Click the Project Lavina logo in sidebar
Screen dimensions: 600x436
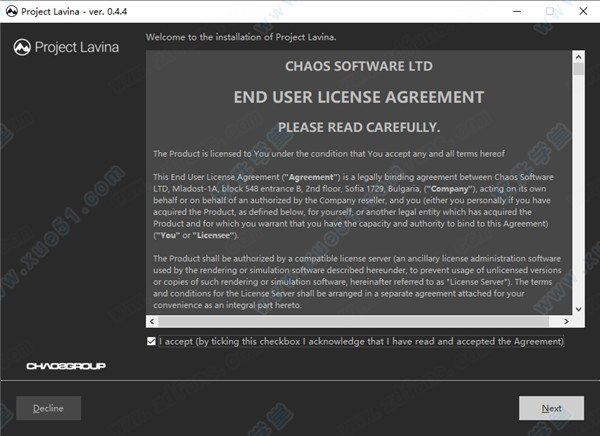(x=66, y=47)
